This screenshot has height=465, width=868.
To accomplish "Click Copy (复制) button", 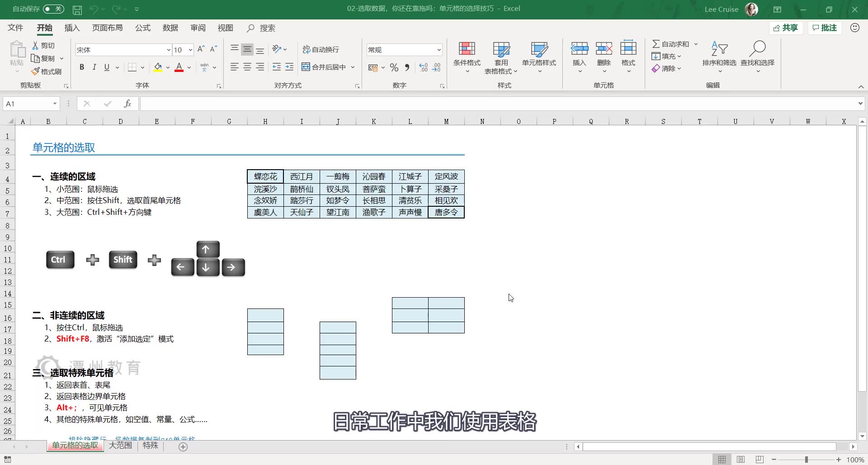I will (43, 58).
